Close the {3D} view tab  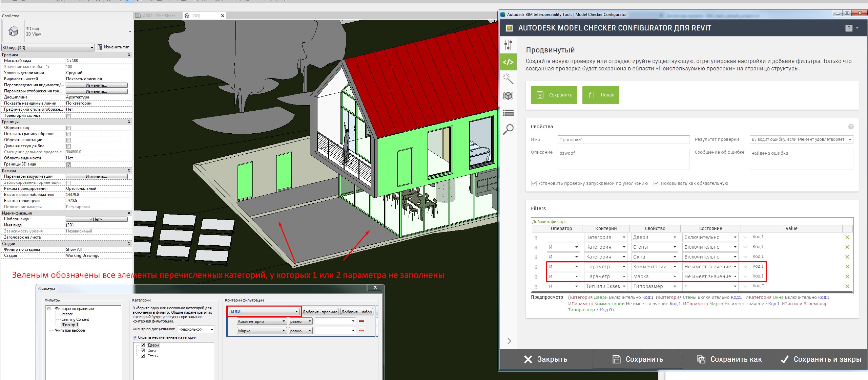(223, 16)
